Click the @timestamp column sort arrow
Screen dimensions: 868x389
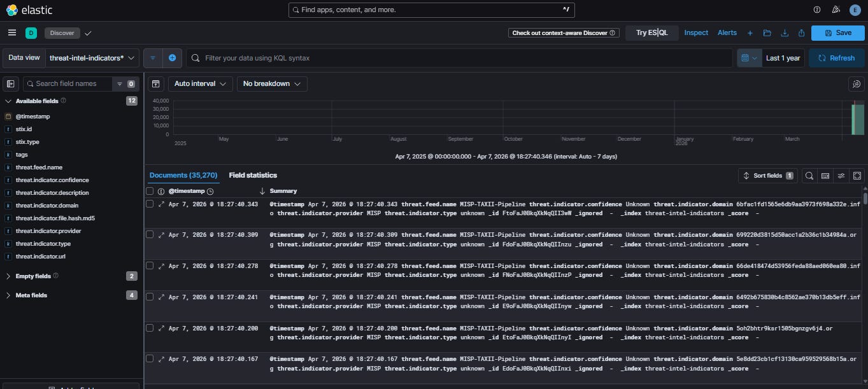click(x=262, y=191)
